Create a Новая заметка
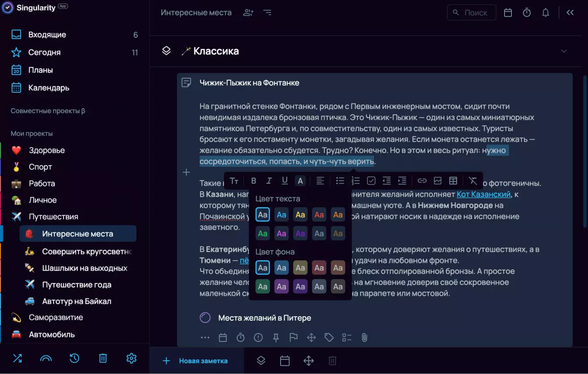 click(197, 361)
